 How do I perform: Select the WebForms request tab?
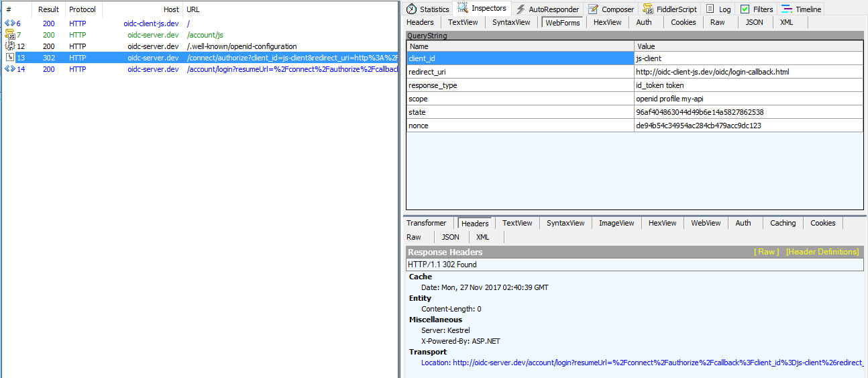tap(563, 22)
